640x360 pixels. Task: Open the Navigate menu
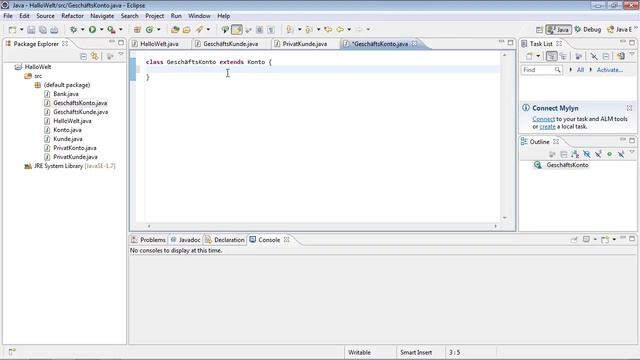(102, 16)
